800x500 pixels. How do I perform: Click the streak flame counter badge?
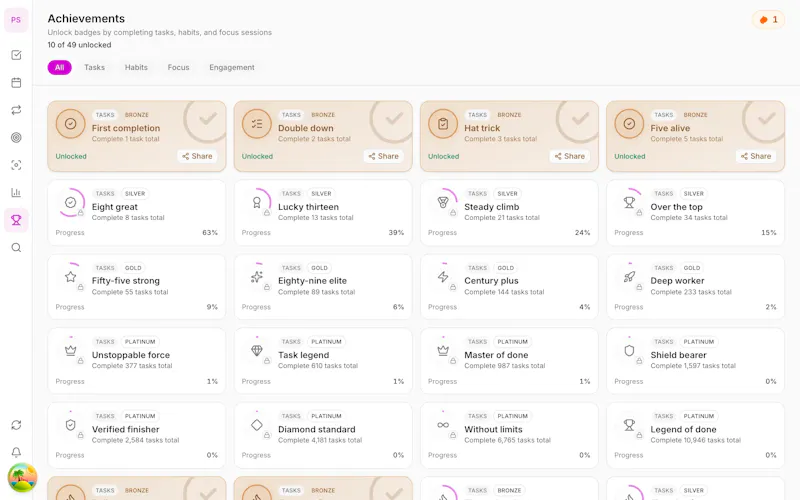pos(768,20)
